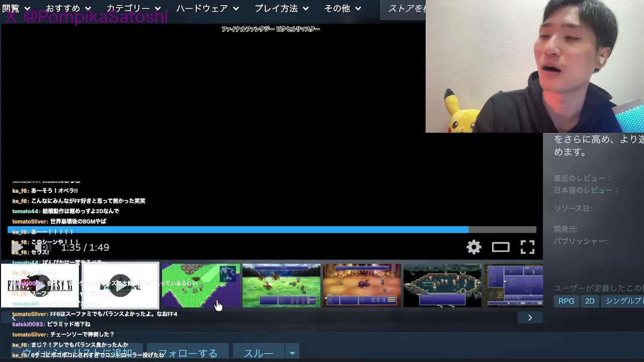Select the desert battle screenshot

pos(362,286)
